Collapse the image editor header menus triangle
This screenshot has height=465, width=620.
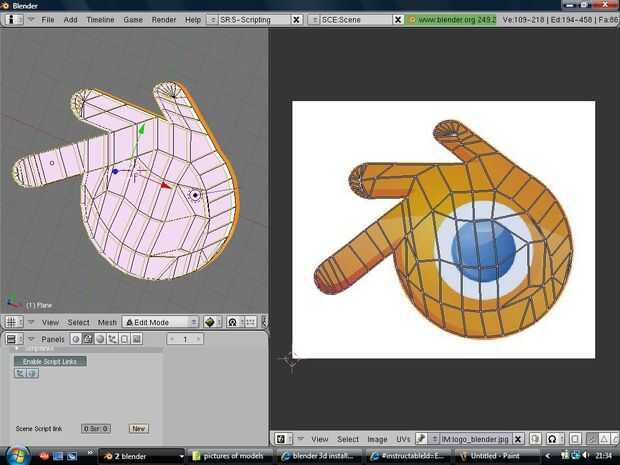click(301, 439)
